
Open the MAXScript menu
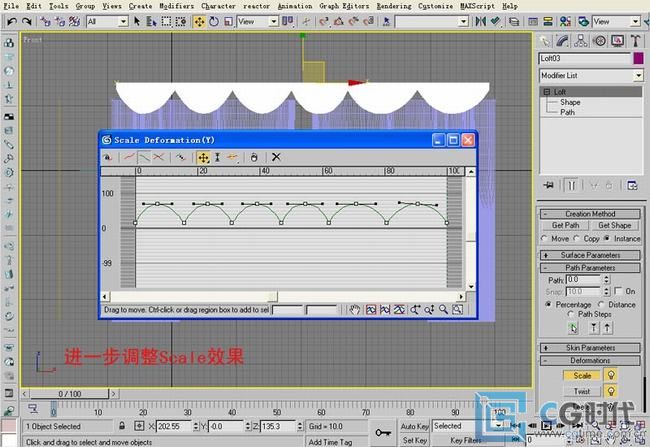coord(477,6)
